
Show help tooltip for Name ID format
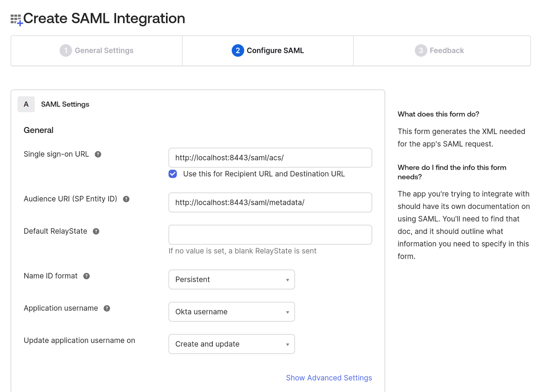(86, 276)
